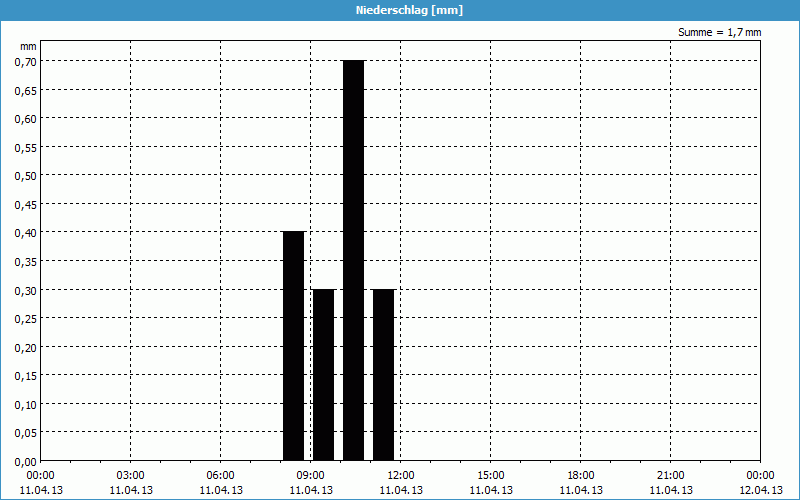Click the 0,30 mm bar ending before 12:00
The image size is (800, 500).
(384, 375)
